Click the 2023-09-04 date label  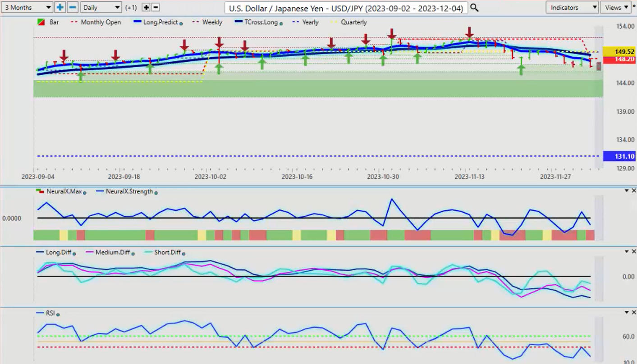pyautogui.click(x=37, y=177)
